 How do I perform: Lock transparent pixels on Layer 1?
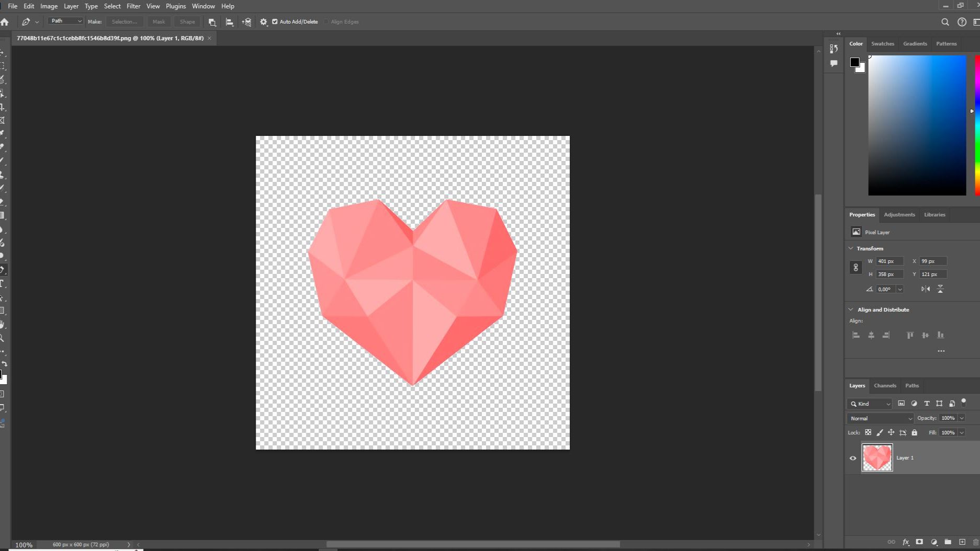click(x=869, y=433)
